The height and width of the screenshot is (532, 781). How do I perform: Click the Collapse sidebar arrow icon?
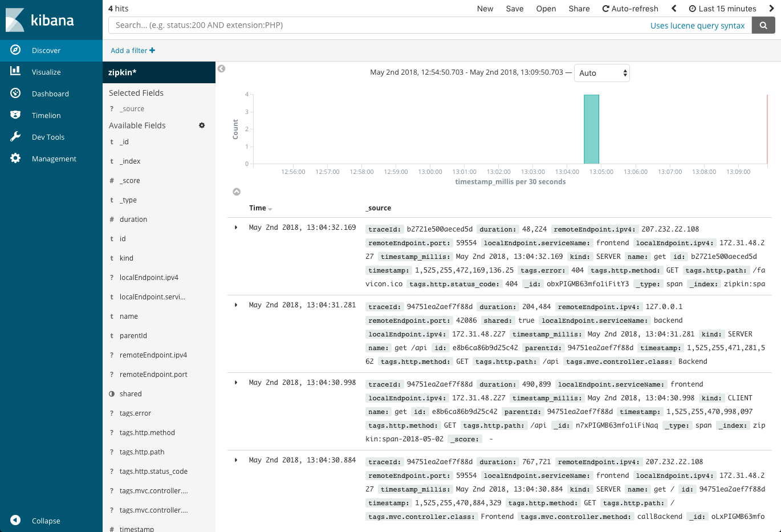pos(15,520)
